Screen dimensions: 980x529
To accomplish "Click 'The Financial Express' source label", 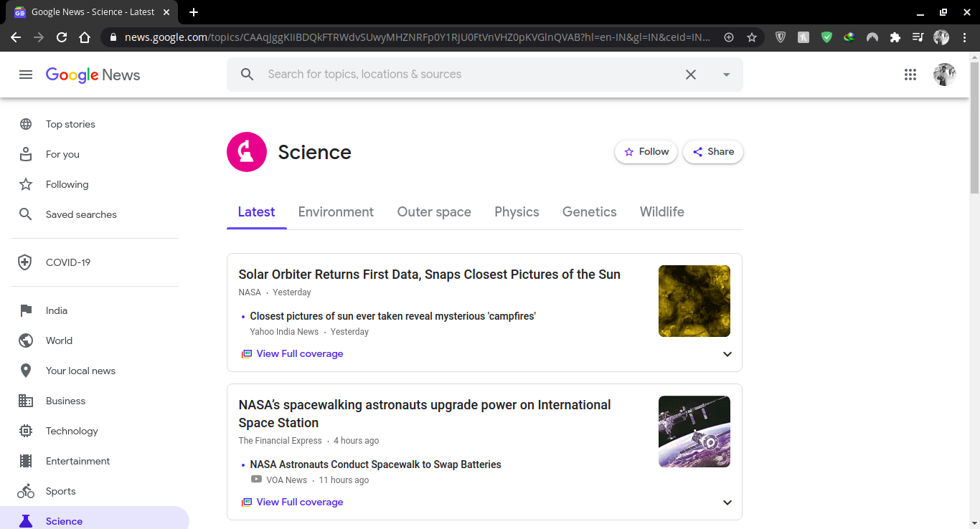I will pyautogui.click(x=281, y=441).
